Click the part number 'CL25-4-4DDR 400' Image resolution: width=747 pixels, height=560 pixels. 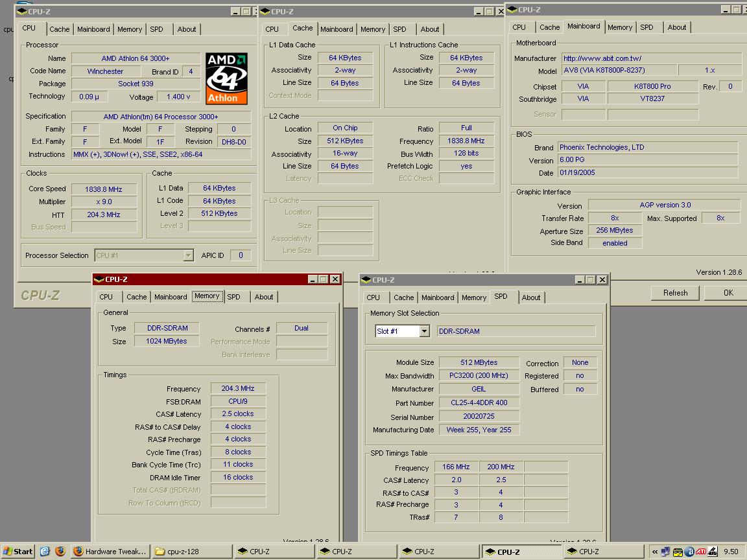[479, 403]
